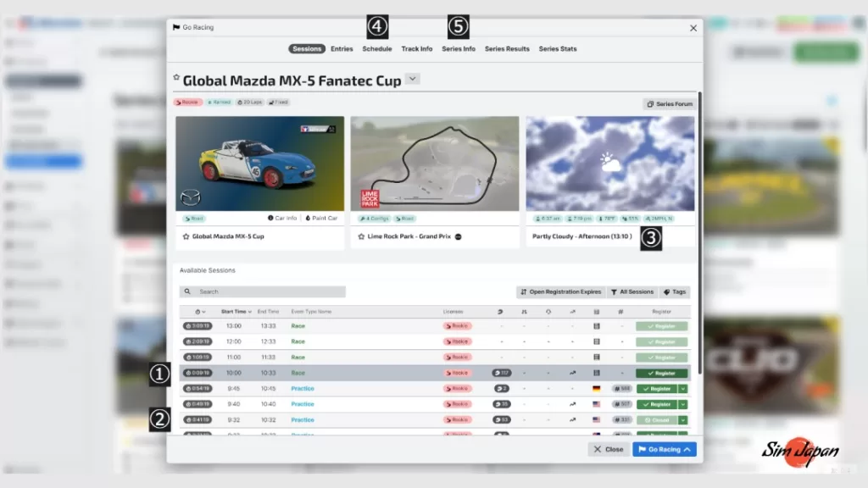Image resolution: width=868 pixels, height=488 pixels.
Task: Favorite the Global Mazda MX-5 Fanatec Cup series star
Action: click(176, 78)
